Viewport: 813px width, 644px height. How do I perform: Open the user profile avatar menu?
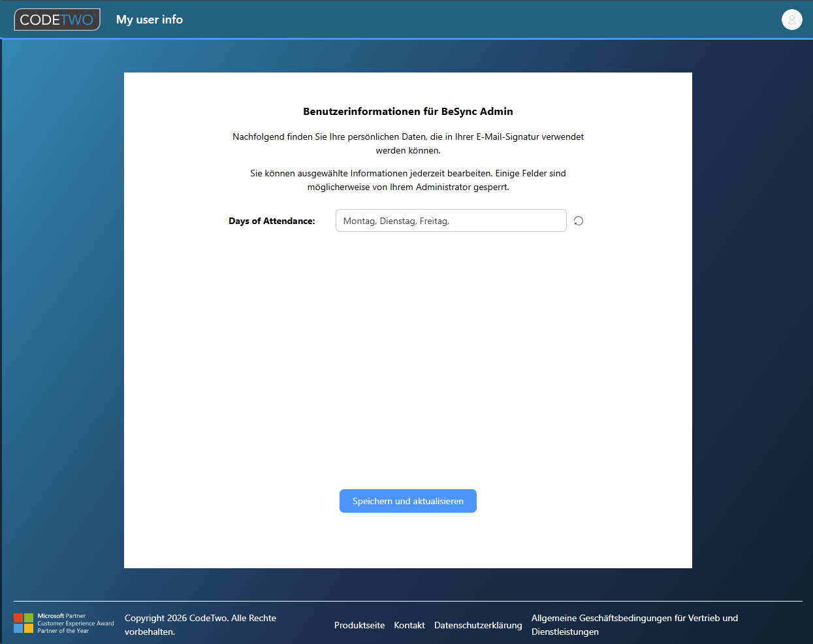click(x=791, y=20)
